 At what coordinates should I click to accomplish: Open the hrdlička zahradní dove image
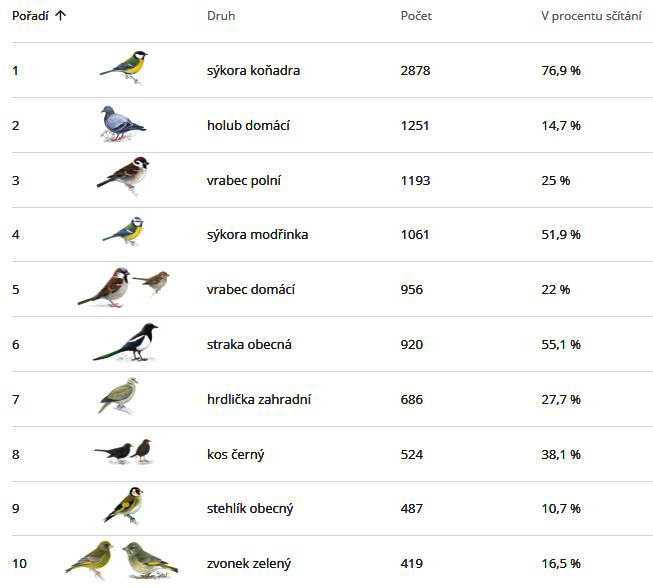118,396
